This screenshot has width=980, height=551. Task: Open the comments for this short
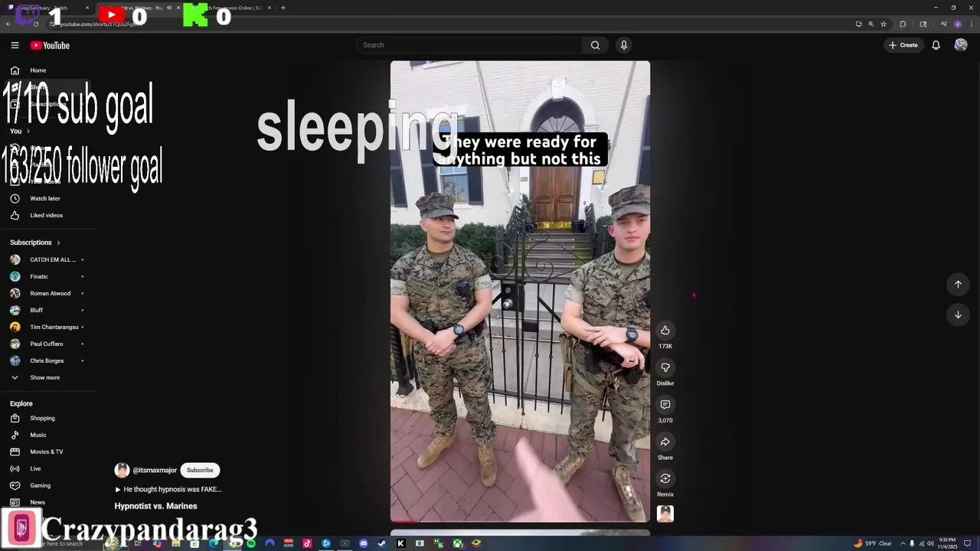(665, 404)
